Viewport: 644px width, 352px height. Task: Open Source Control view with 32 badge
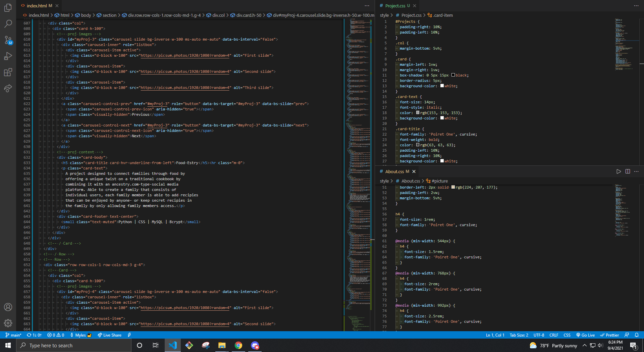tap(8, 40)
